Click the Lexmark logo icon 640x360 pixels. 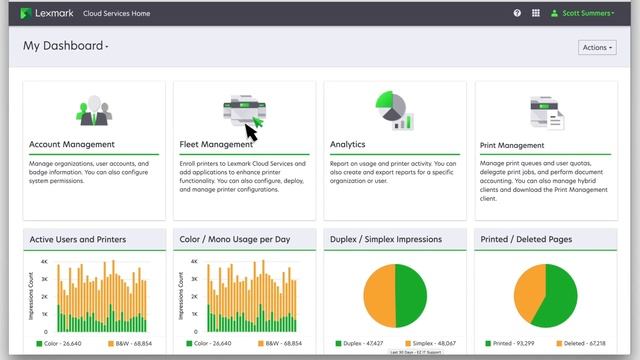(x=26, y=13)
